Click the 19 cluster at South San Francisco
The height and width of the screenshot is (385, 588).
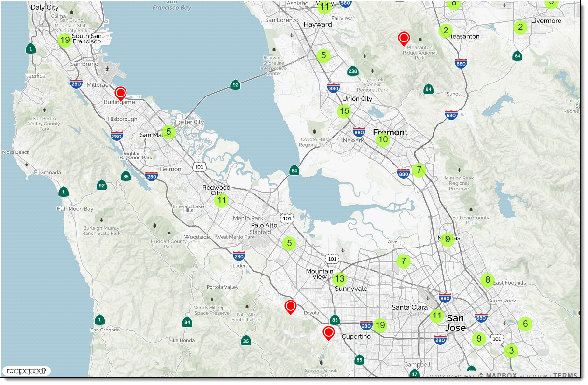tap(64, 40)
